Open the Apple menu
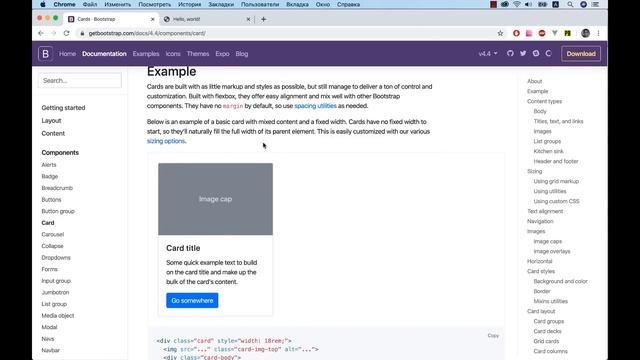640x360 pixels. coord(43,4)
